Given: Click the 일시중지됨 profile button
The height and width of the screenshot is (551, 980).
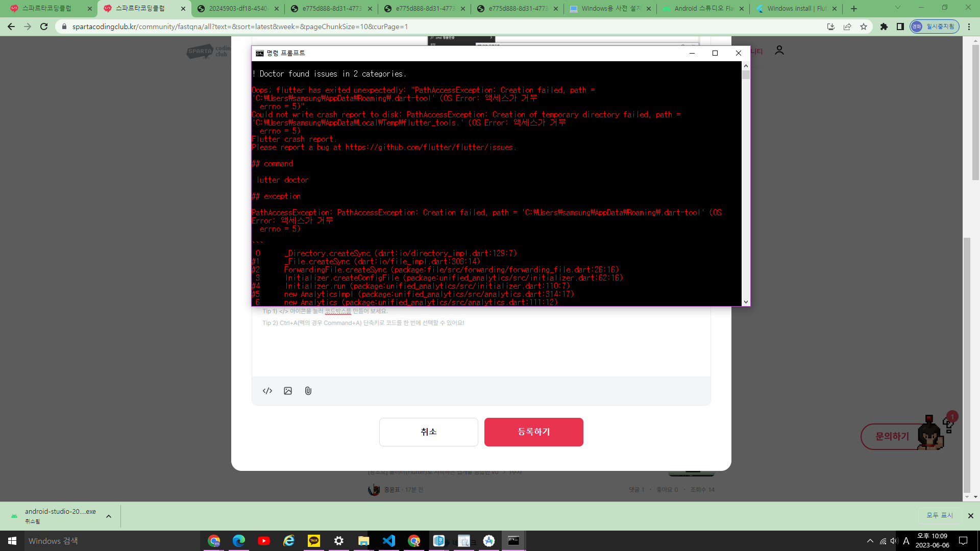Looking at the screenshot, I should [x=935, y=27].
